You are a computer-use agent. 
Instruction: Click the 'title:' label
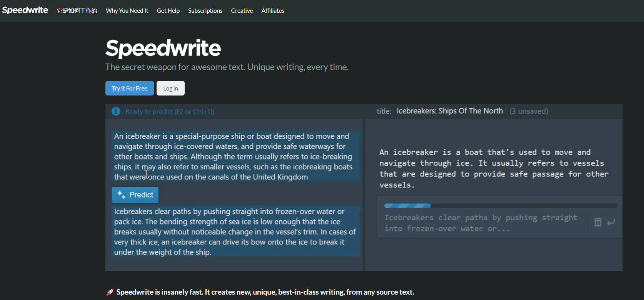pos(384,111)
